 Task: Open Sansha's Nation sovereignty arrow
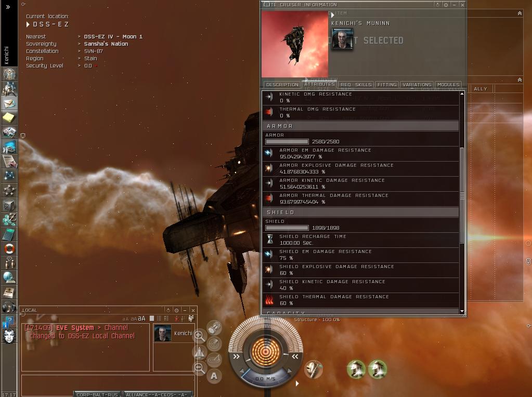point(79,44)
